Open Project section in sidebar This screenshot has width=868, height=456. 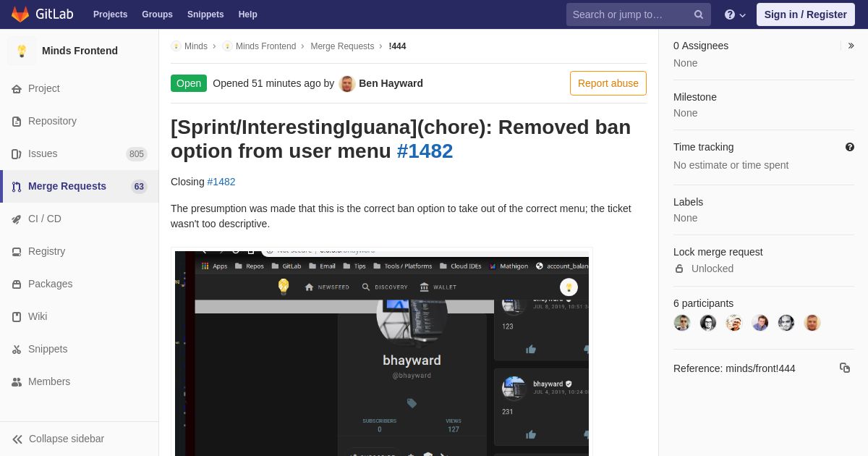point(44,88)
